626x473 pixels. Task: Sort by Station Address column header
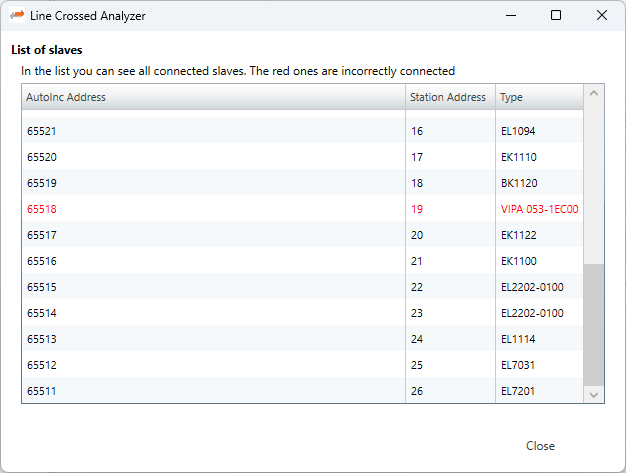click(x=448, y=97)
